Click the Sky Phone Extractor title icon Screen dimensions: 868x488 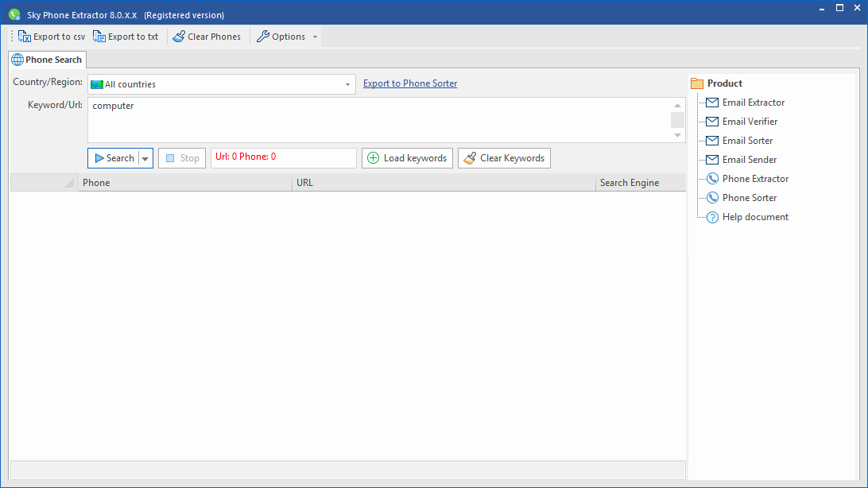(14, 14)
